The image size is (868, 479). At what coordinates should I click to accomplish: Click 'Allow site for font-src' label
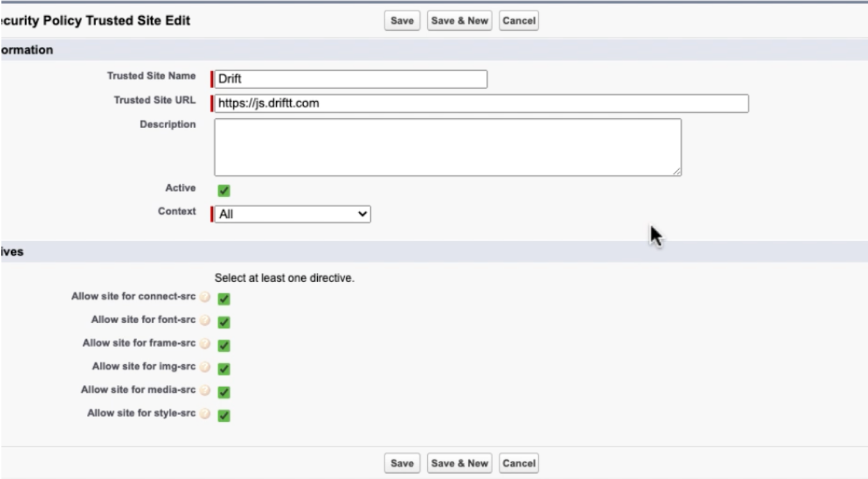coord(144,320)
